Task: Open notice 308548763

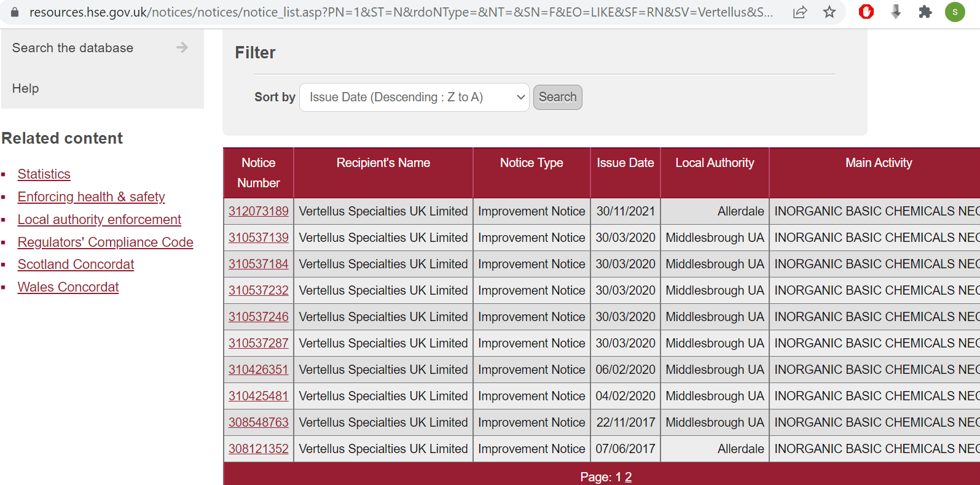Action: (x=259, y=422)
